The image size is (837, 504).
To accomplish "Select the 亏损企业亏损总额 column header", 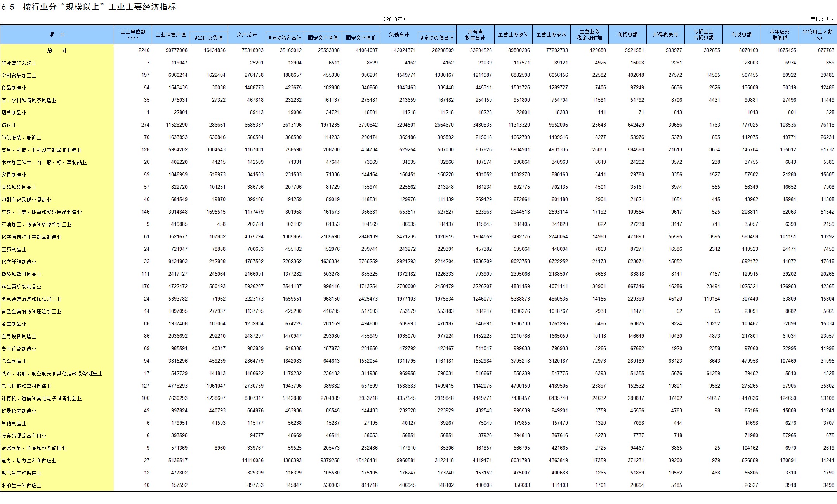I will (703, 35).
